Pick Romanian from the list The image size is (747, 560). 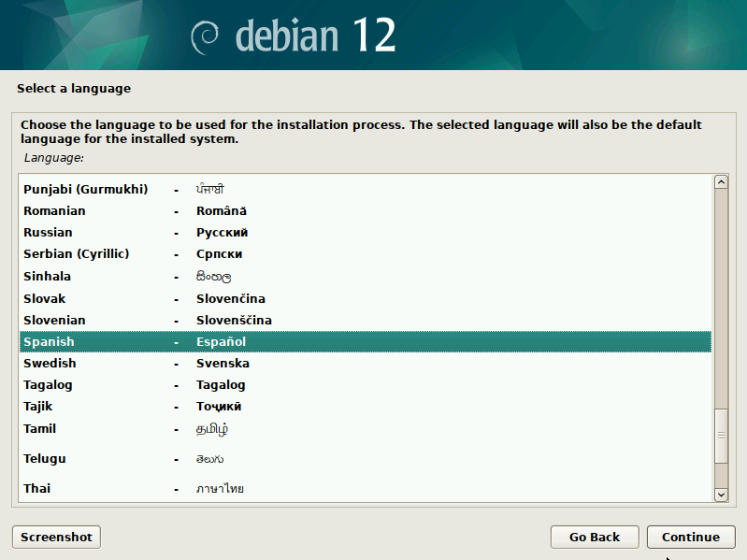(54, 211)
